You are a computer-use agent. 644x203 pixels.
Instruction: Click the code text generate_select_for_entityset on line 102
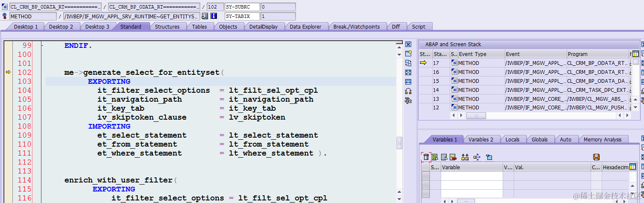[x=152, y=72]
